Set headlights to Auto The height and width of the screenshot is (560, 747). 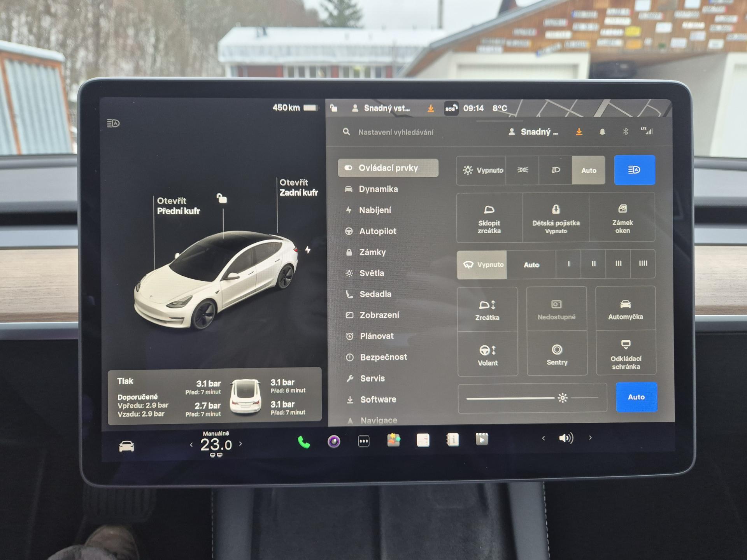click(588, 170)
